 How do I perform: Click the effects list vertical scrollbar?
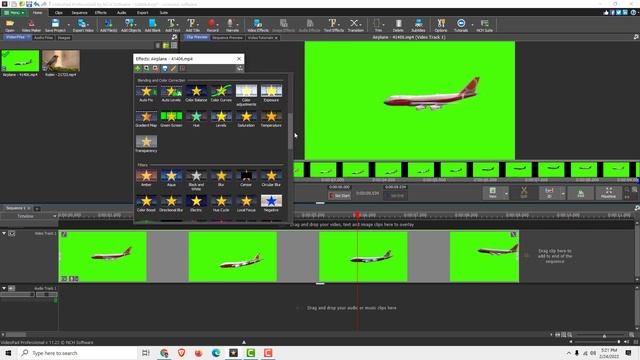(290, 131)
